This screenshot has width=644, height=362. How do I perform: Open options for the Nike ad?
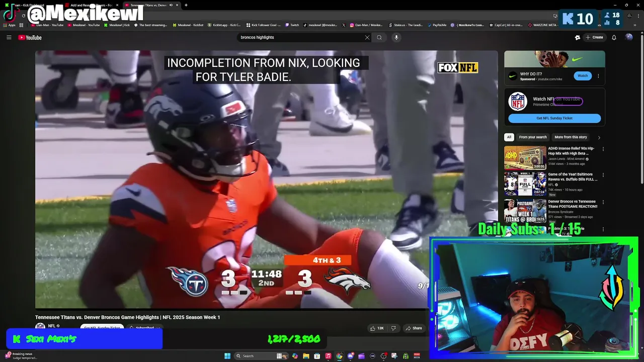click(598, 76)
